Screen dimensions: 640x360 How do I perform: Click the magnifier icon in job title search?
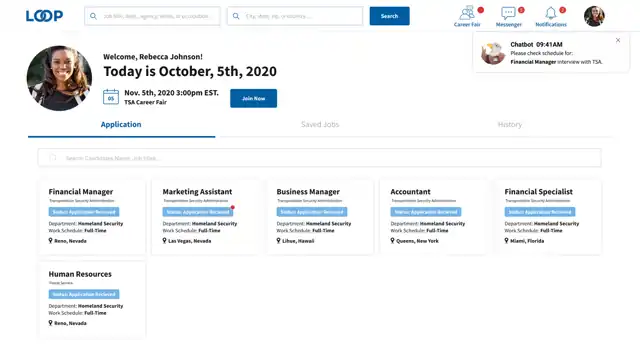pyautogui.click(x=93, y=16)
